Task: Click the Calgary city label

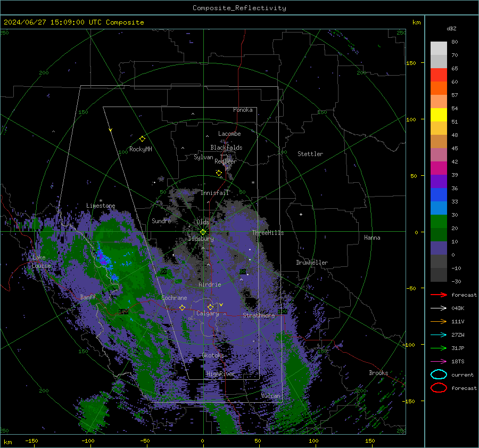Action: point(208,313)
